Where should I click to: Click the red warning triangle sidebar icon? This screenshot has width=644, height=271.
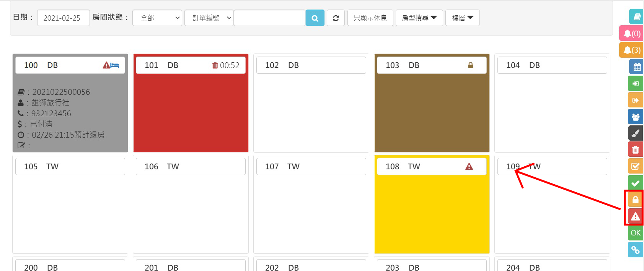(636, 216)
